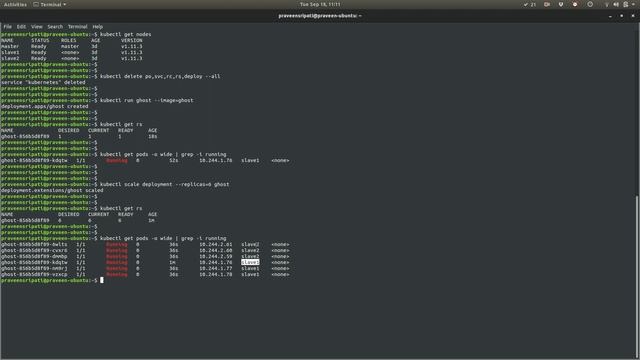Click 'kubectl delete po,svc,rc,rs,deploy --all' command
The image size is (640, 360).
(x=160, y=76)
